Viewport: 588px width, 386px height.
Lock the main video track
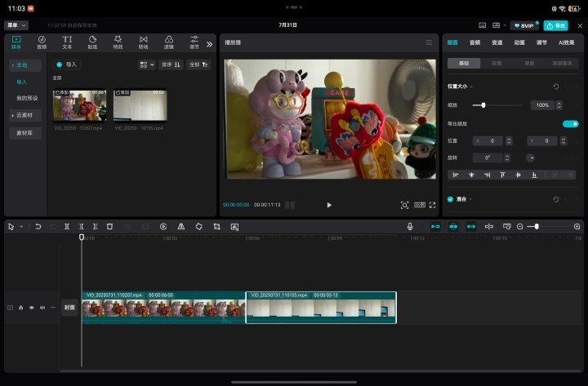click(21, 308)
